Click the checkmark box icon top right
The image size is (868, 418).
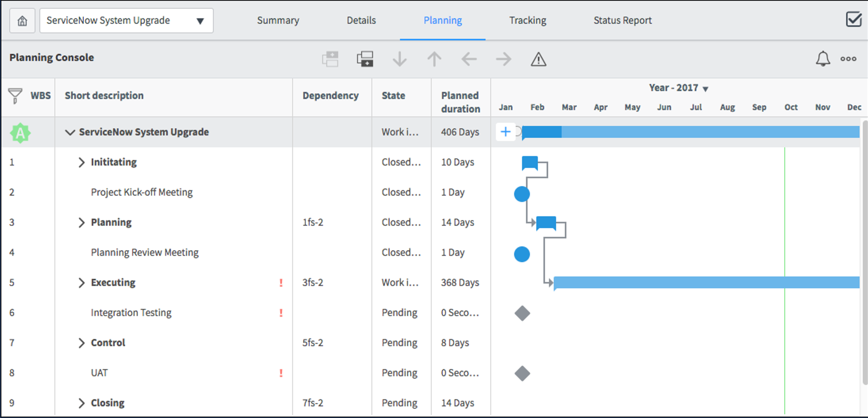tap(854, 19)
